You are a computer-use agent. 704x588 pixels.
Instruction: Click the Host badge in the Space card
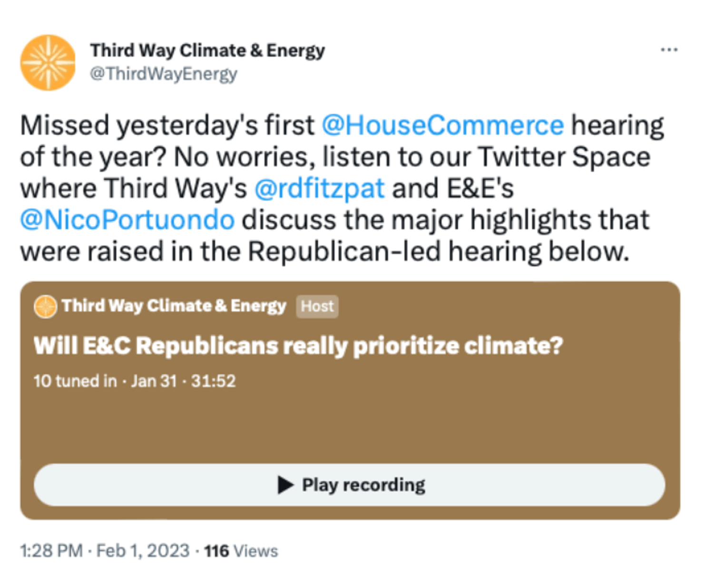[317, 306]
